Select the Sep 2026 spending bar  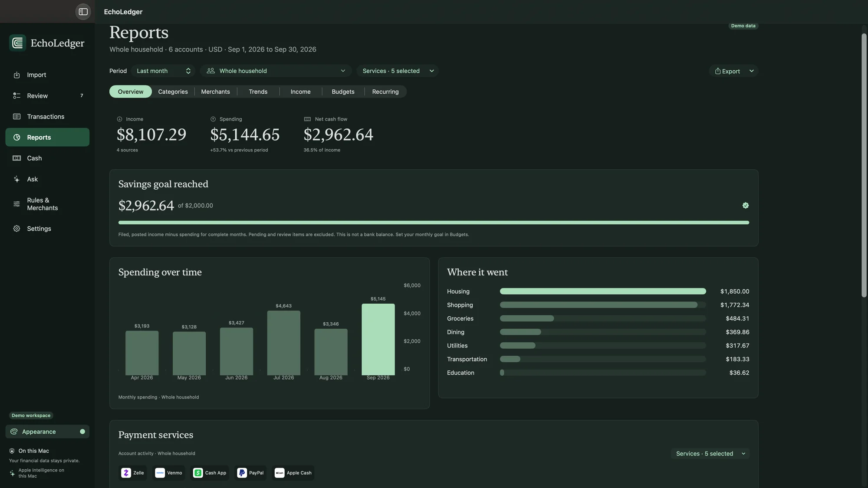pyautogui.click(x=378, y=339)
